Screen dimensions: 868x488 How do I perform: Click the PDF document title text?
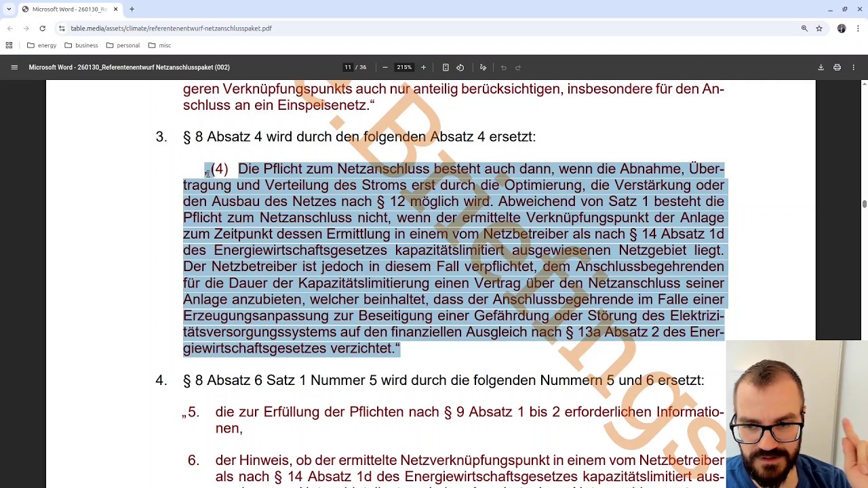[129, 67]
